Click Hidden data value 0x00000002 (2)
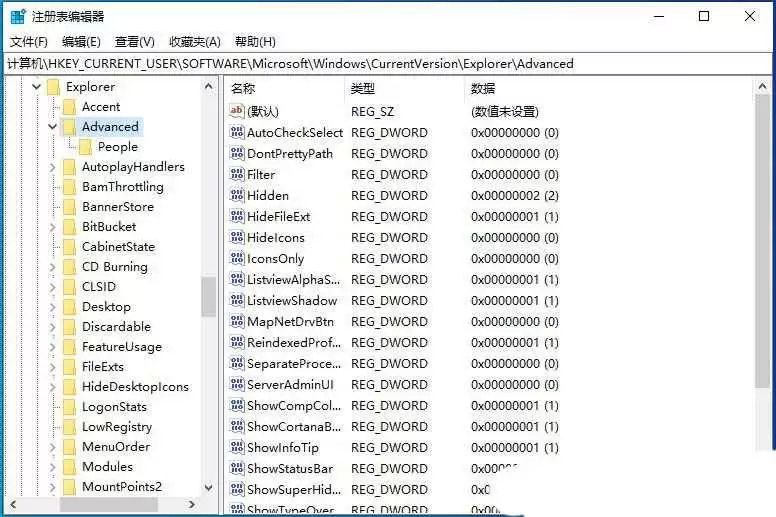Viewport: 776px width, 517px height. coord(515,195)
